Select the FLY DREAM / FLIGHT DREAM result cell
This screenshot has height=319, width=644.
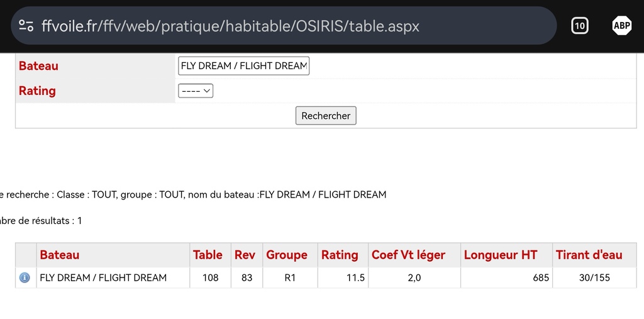[103, 277]
